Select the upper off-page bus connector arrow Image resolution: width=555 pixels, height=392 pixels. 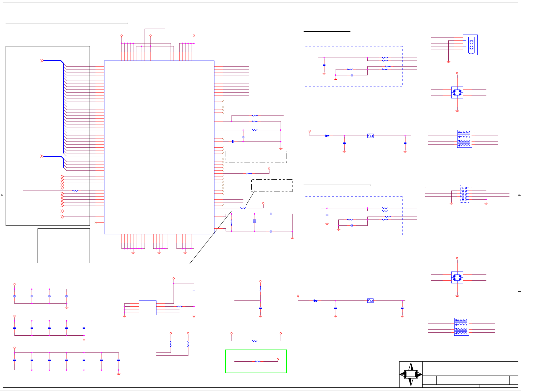click(42, 61)
